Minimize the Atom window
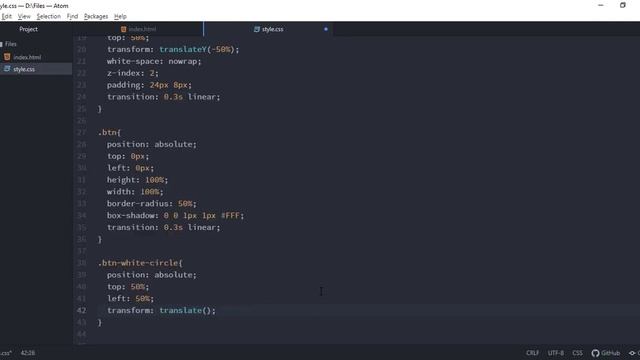Viewport: 640px width, 360px height. point(600,5)
